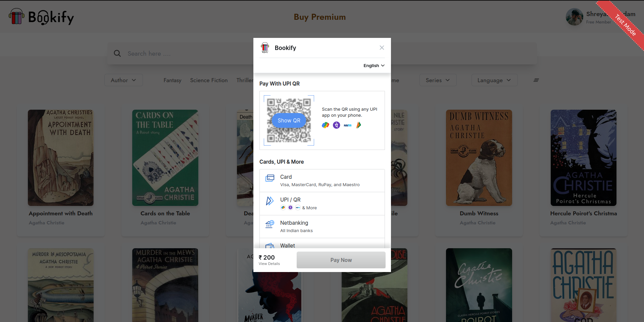This screenshot has width=644, height=322.
Task: Click the Pay Now button
Action: point(341,260)
